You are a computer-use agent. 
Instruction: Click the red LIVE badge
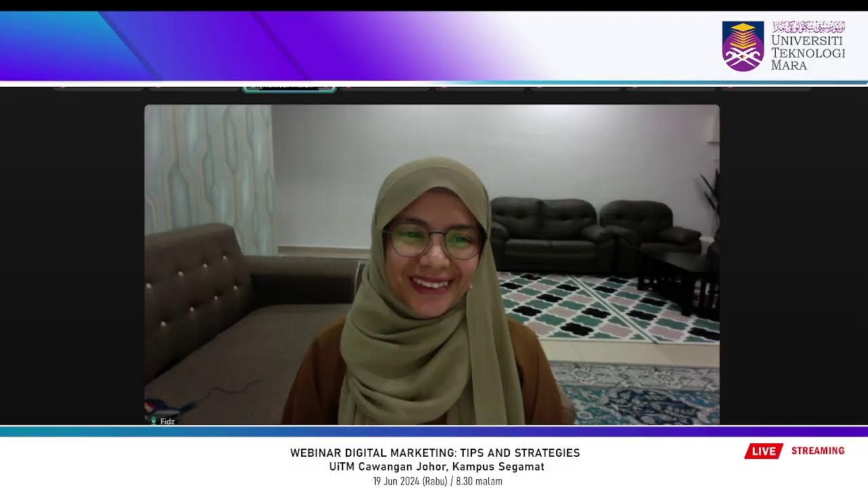click(764, 451)
